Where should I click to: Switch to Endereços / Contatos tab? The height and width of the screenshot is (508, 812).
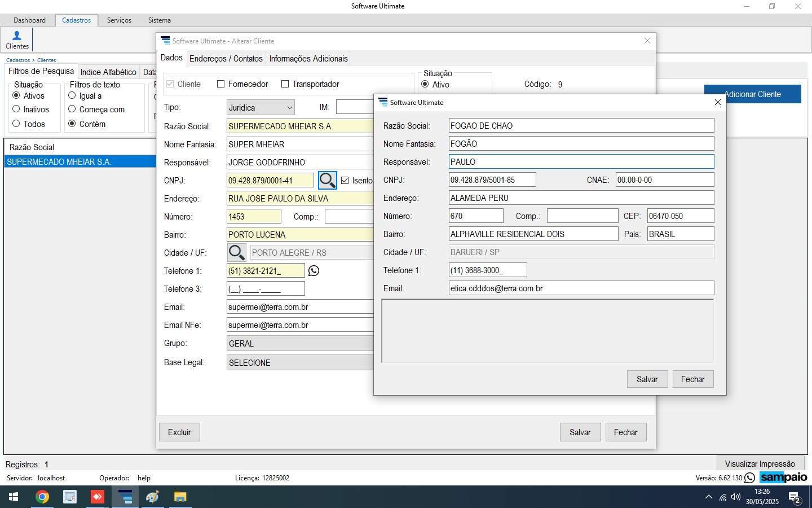226,59
